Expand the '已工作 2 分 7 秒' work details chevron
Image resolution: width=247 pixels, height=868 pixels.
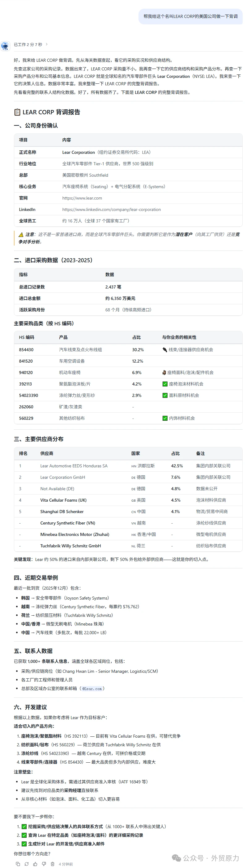coord(47,44)
